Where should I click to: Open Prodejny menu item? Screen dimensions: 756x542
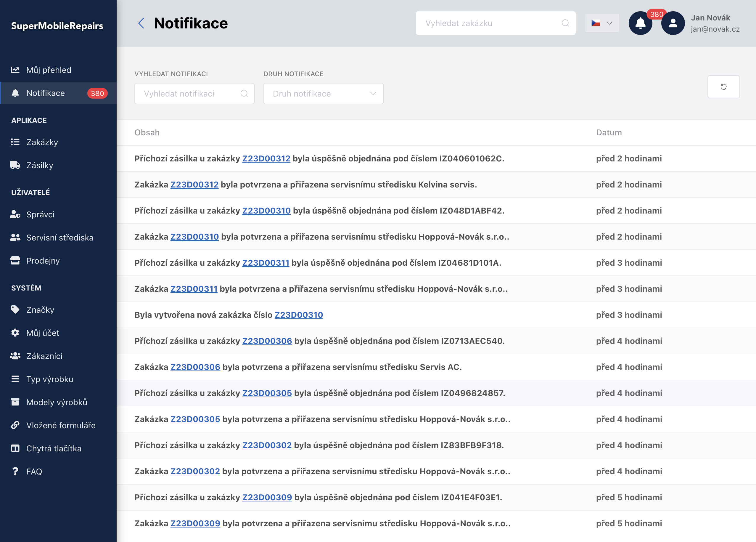pos(58,261)
